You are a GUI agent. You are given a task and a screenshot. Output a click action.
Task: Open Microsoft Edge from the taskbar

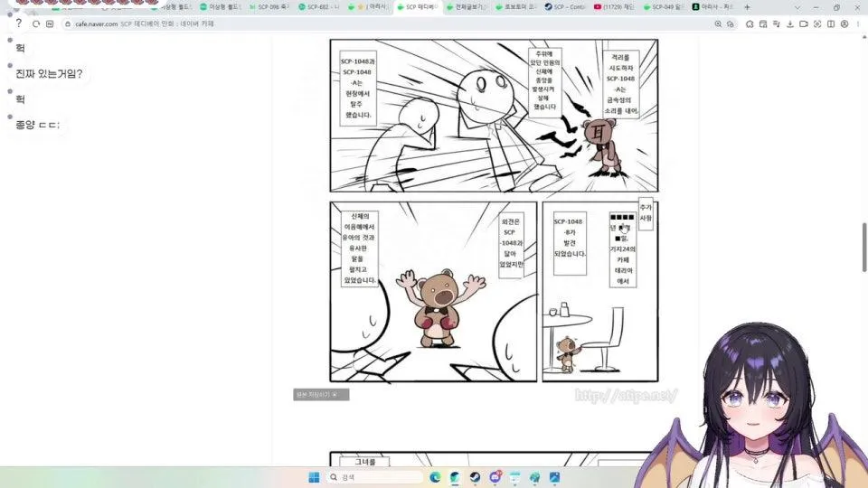click(x=435, y=477)
